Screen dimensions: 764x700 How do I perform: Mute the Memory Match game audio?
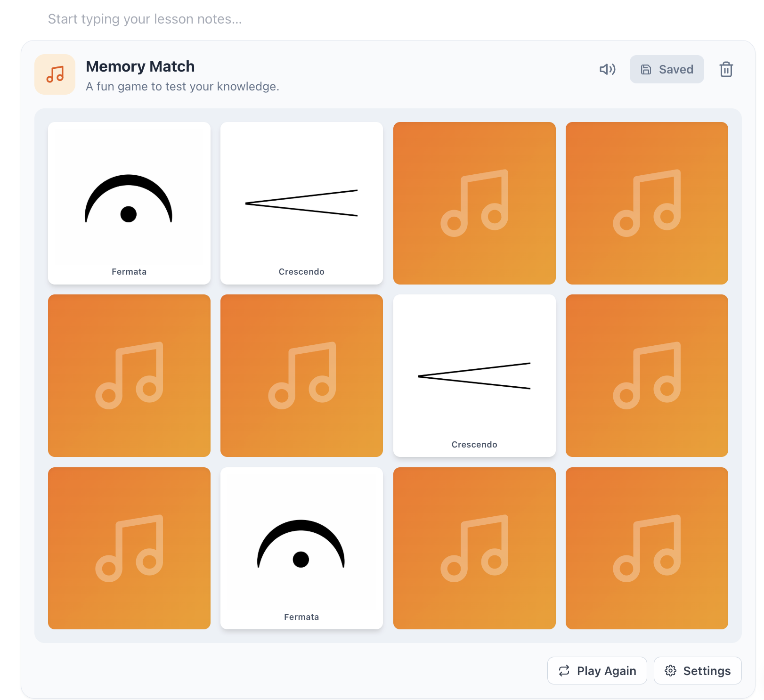point(607,69)
